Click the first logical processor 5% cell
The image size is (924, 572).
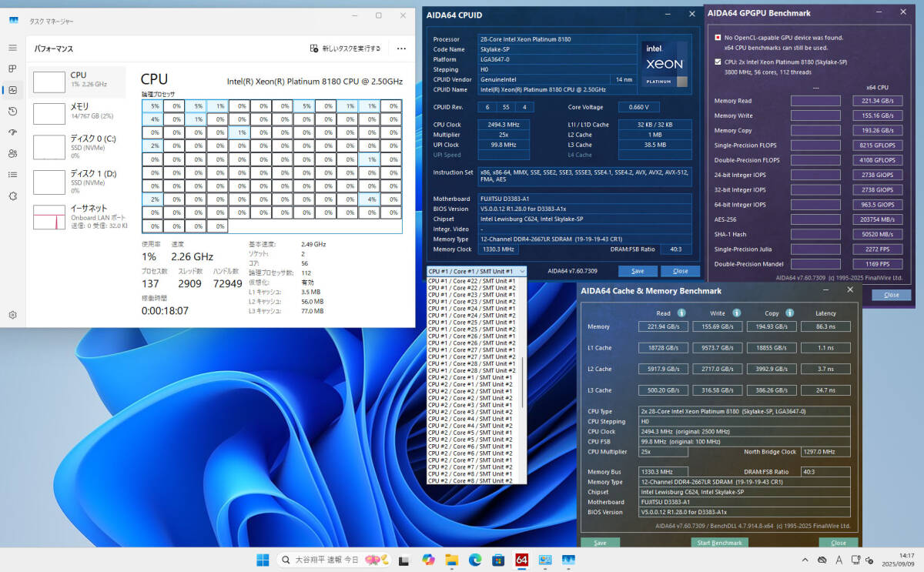pyautogui.click(x=152, y=106)
